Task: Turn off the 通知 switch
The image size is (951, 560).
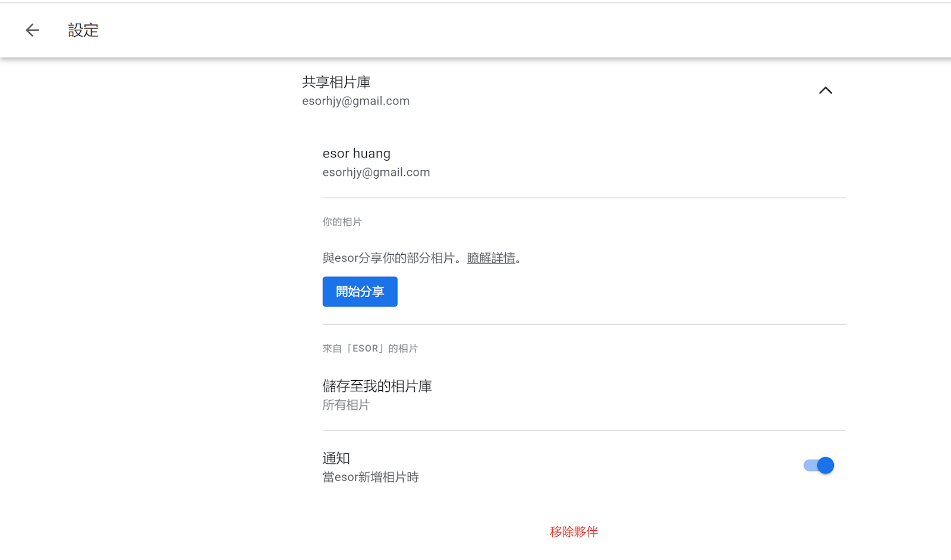Action: (x=818, y=466)
